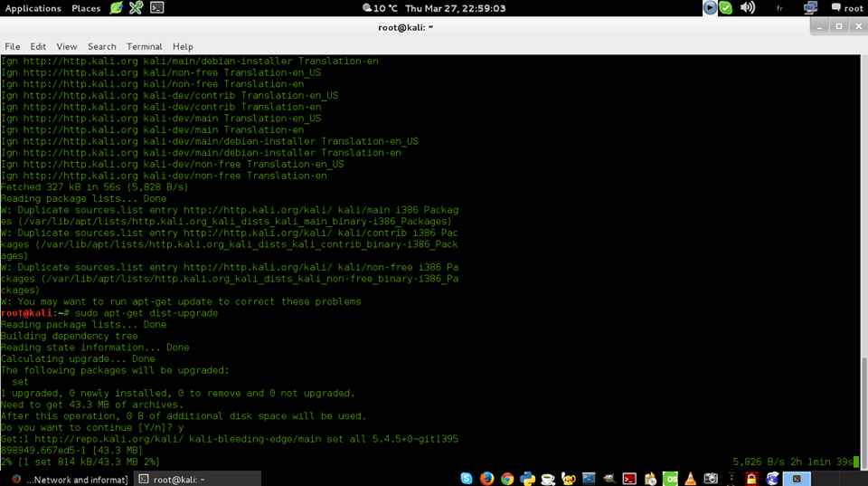Switch keyboard layout indicator fr
This screenshot has height=486, width=868.
pyautogui.click(x=779, y=8)
